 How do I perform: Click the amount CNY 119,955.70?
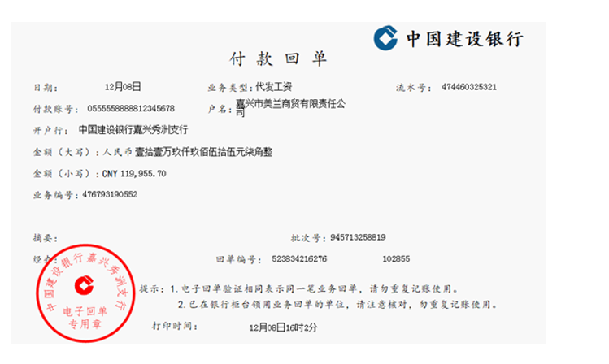pyautogui.click(x=134, y=173)
